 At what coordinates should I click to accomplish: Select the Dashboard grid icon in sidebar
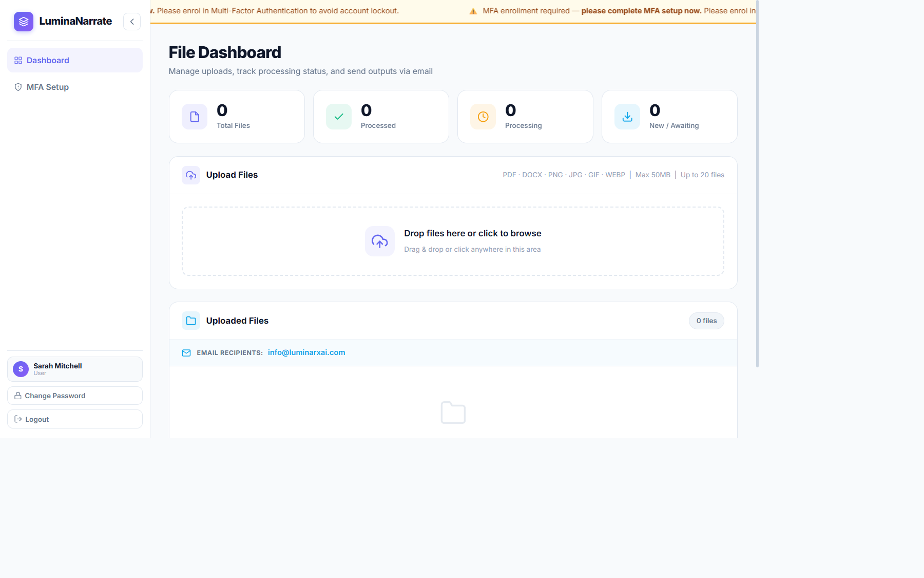pyautogui.click(x=17, y=60)
